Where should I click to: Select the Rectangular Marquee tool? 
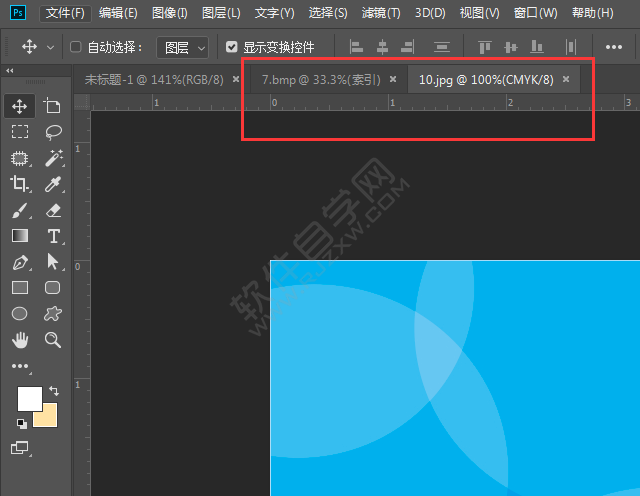(x=20, y=132)
